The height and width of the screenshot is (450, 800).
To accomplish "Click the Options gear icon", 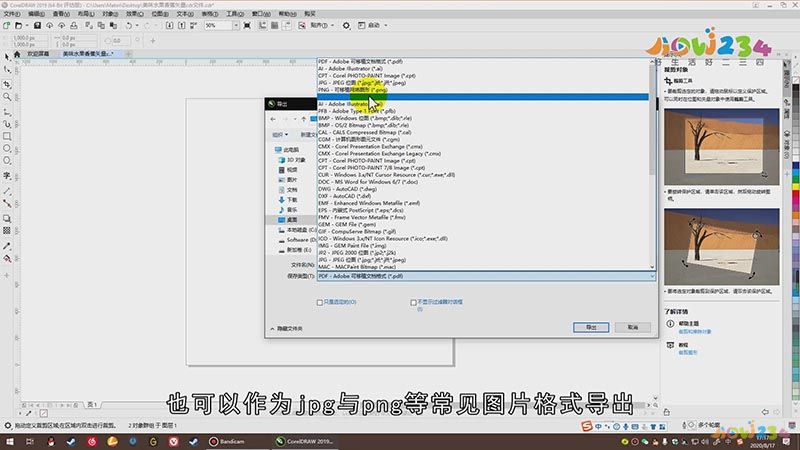I will (346, 25).
